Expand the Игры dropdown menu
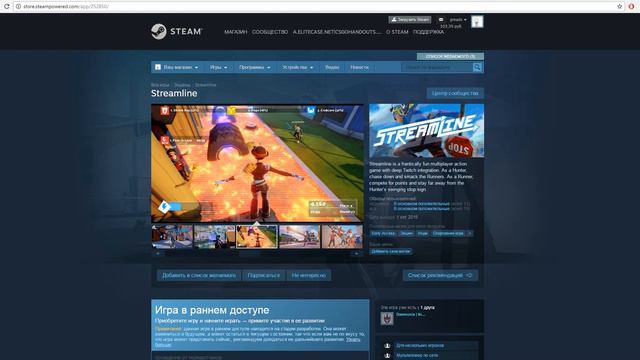The image size is (640, 360). click(x=219, y=67)
